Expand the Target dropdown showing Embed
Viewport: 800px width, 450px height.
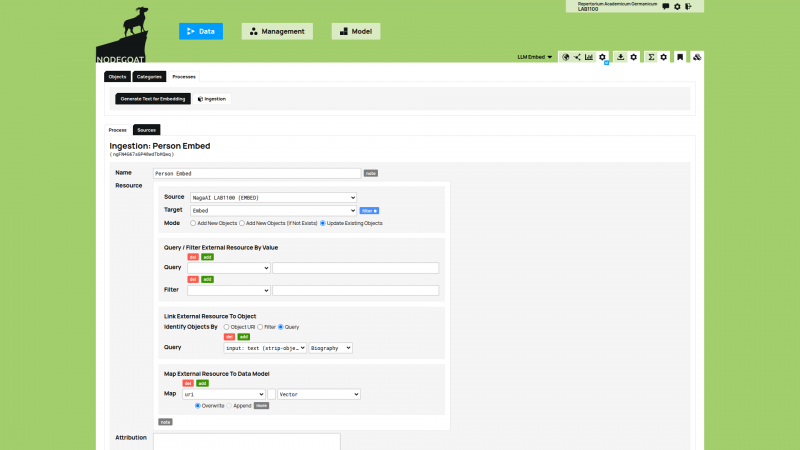273,211
